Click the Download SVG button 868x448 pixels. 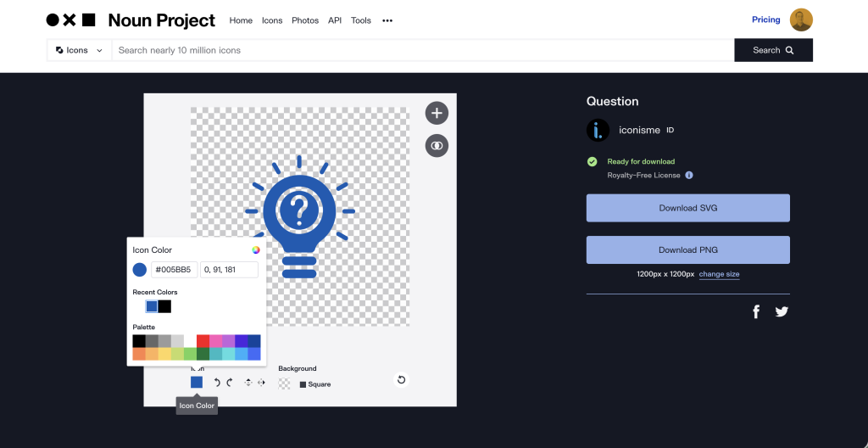click(687, 208)
